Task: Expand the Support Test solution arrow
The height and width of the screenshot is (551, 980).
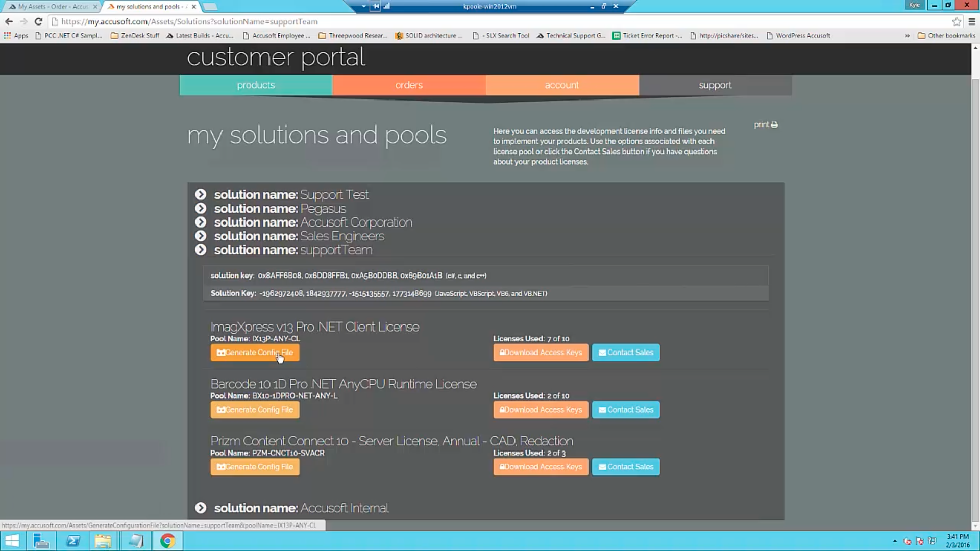Action: point(201,194)
